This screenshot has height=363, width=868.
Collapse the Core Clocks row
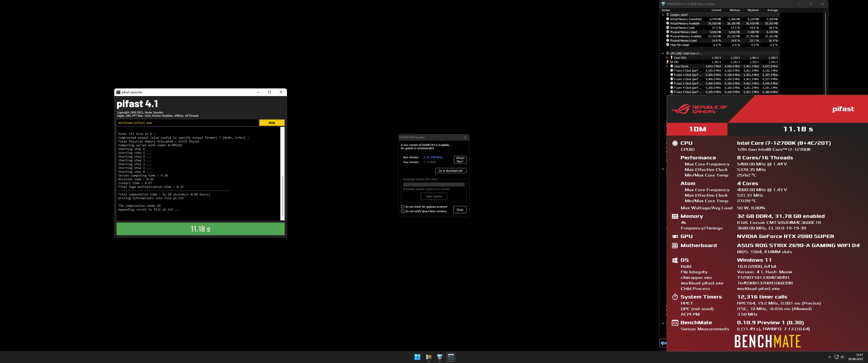pyautogui.click(x=667, y=66)
